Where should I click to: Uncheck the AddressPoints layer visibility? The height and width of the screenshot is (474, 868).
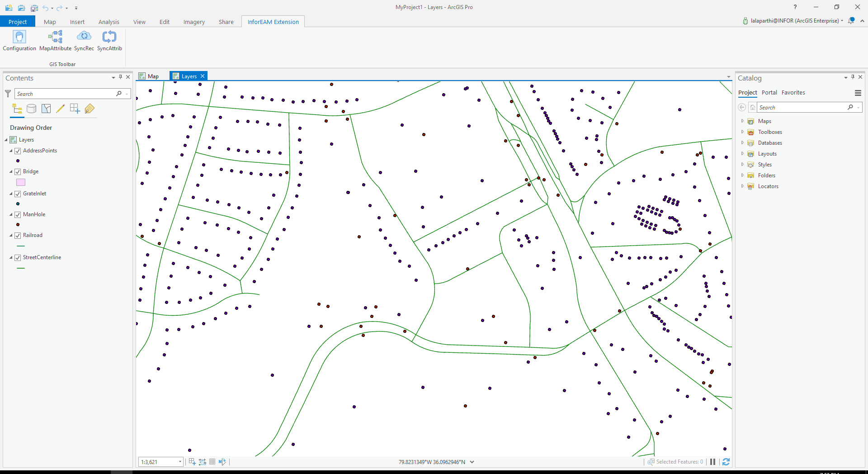point(18,151)
